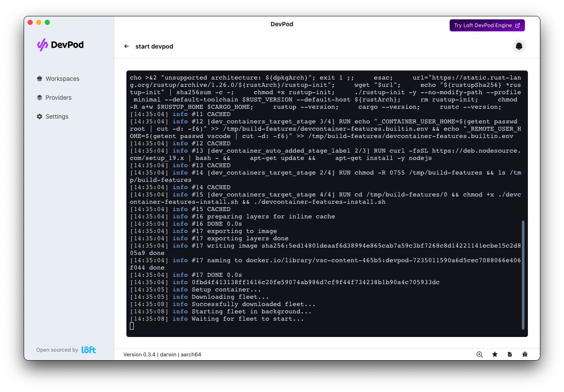Open Settings via the gear icon

(39, 116)
